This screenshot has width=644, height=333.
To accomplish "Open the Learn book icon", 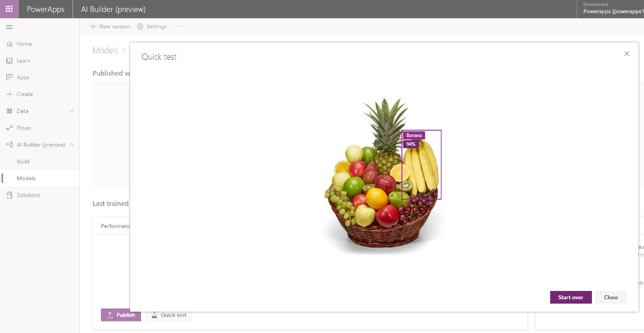I will coord(9,61).
